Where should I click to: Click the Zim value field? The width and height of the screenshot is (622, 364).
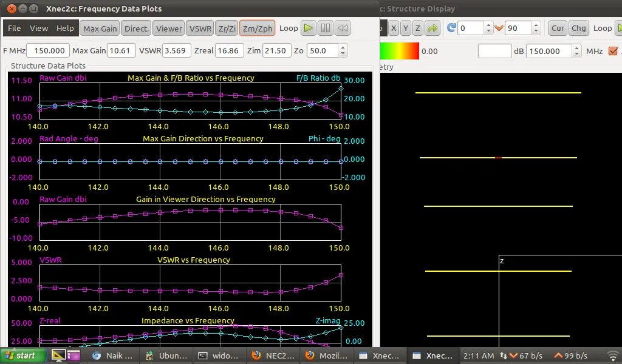pos(276,51)
